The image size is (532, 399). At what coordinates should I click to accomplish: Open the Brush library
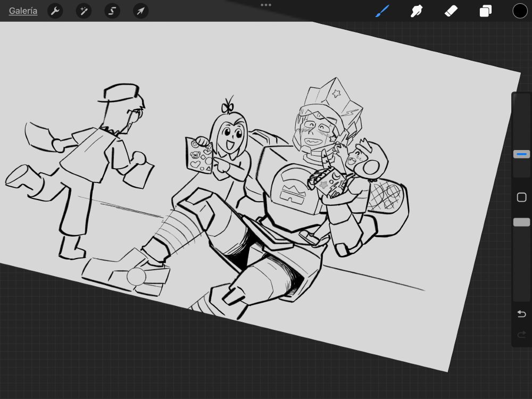pyautogui.click(x=382, y=11)
